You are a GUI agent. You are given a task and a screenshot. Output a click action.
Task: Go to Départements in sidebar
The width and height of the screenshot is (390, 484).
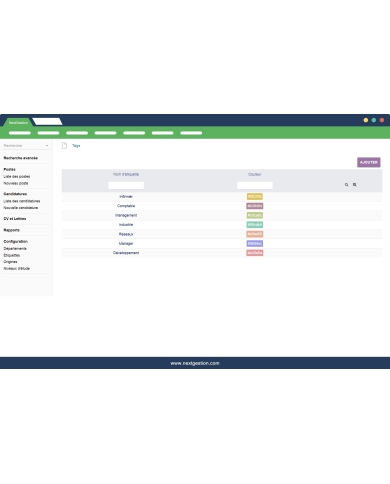[x=15, y=248]
